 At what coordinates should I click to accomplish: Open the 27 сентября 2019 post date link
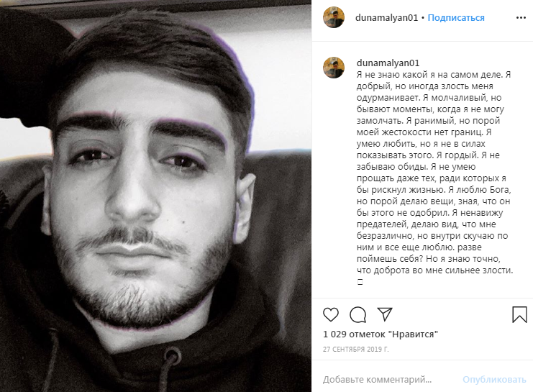[x=355, y=349]
